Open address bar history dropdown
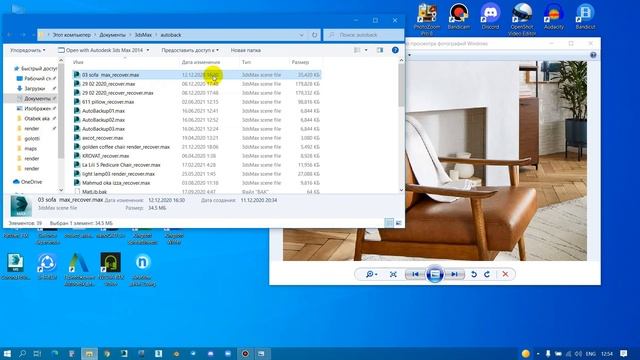The image size is (640, 360). [x=302, y=35]
